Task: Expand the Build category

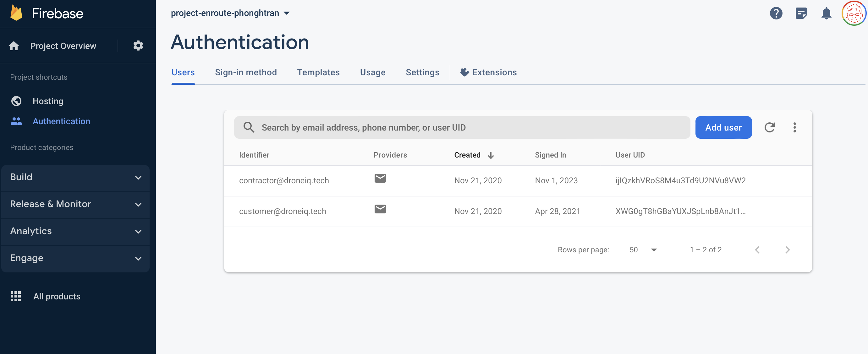Action: (75, 177)
